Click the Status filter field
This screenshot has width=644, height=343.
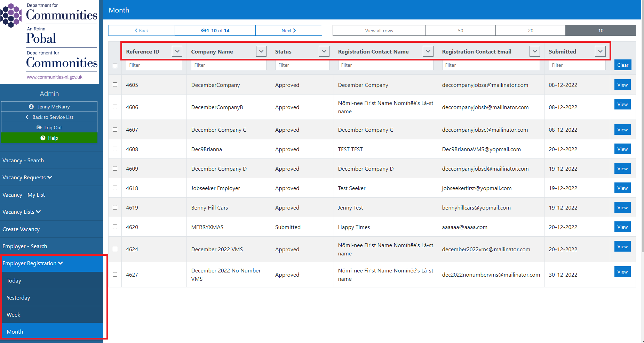[x=302, y=65]
